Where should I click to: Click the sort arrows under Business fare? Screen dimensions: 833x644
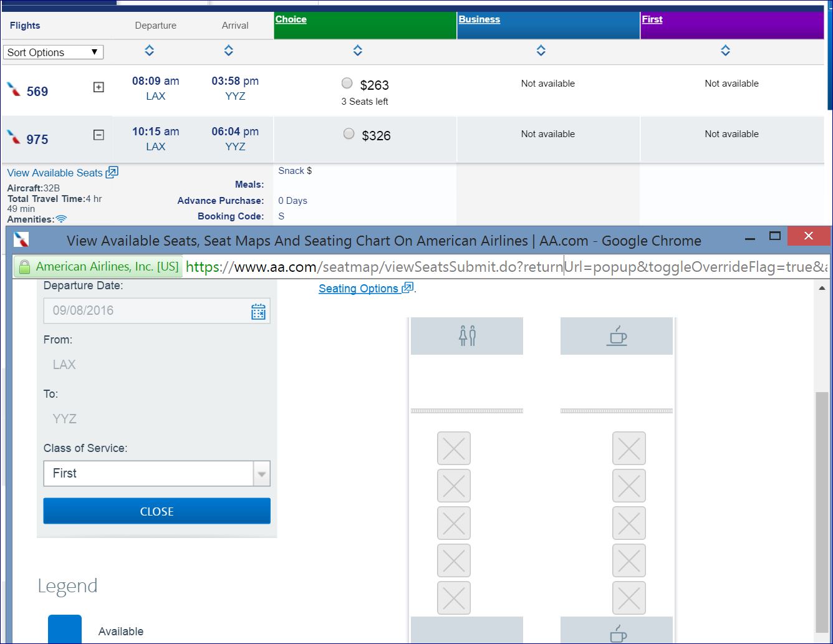[x=541, y=50]
